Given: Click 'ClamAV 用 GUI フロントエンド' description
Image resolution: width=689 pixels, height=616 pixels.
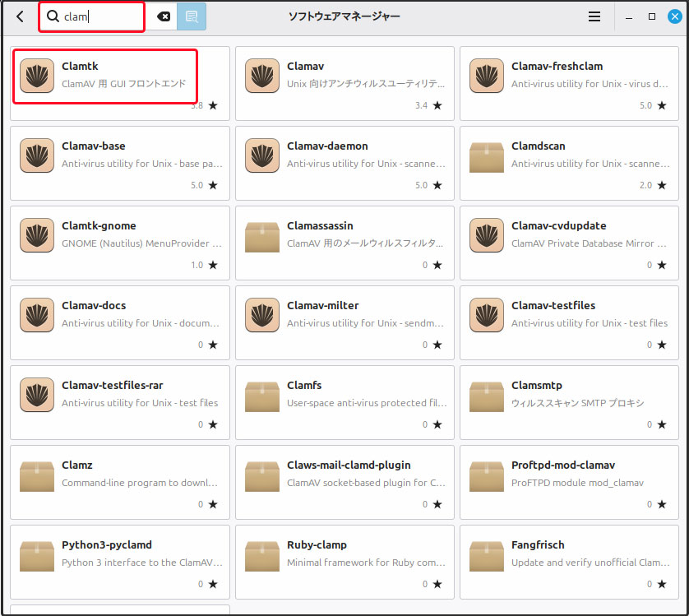Looking at the screenshot, I should (124, 84).
